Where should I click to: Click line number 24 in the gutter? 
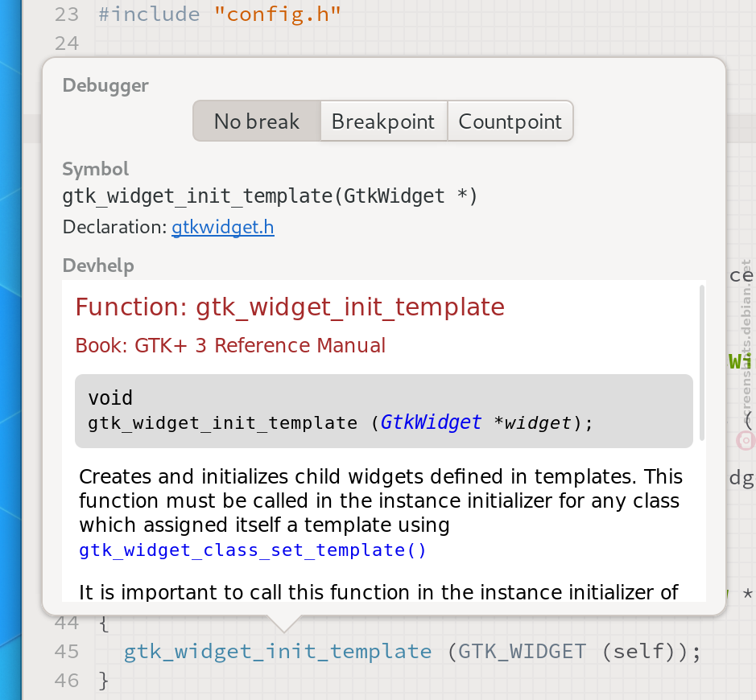click(x=67, y=43)
